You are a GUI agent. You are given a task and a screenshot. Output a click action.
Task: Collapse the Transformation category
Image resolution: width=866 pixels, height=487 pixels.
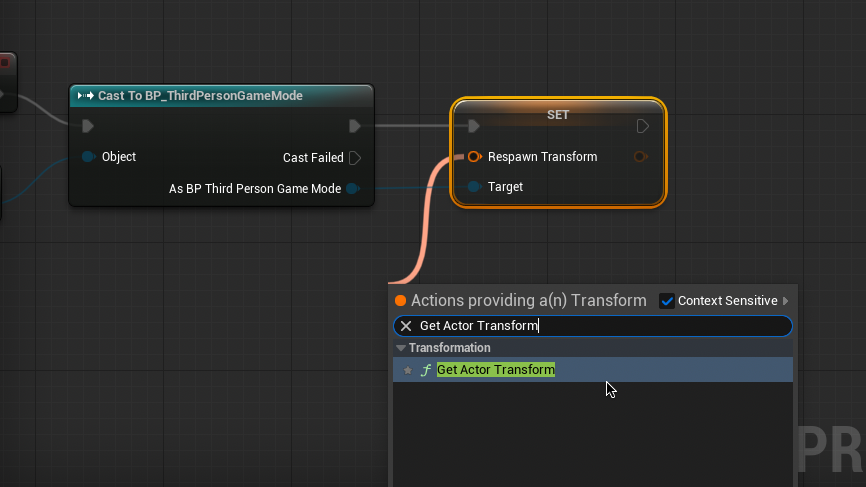[x=401, y=348]
